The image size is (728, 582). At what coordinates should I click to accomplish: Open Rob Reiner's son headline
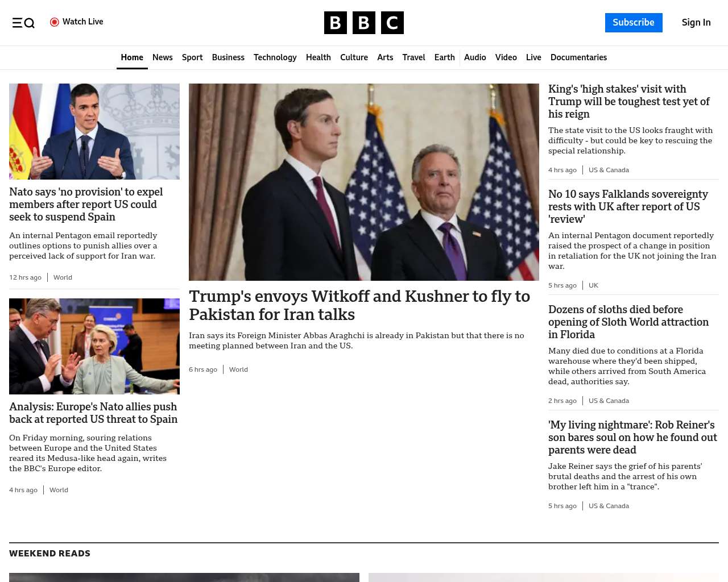coord(632,437)
